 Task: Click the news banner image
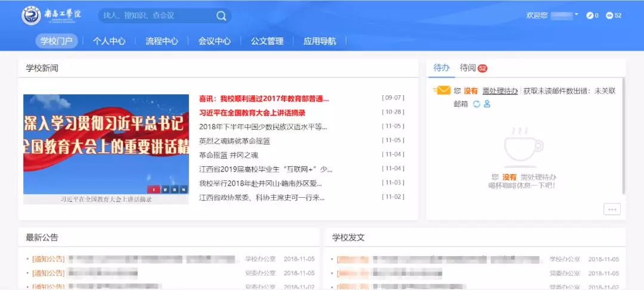click(x=106, y=144)
